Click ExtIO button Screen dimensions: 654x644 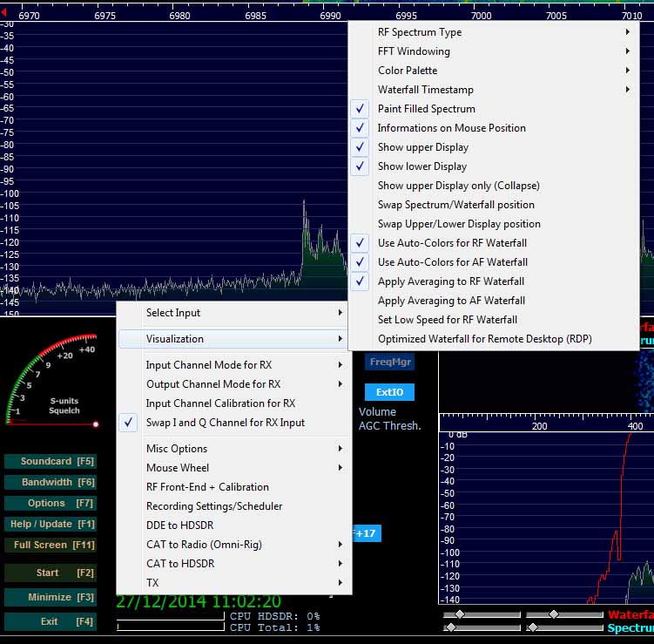(389, 392)
